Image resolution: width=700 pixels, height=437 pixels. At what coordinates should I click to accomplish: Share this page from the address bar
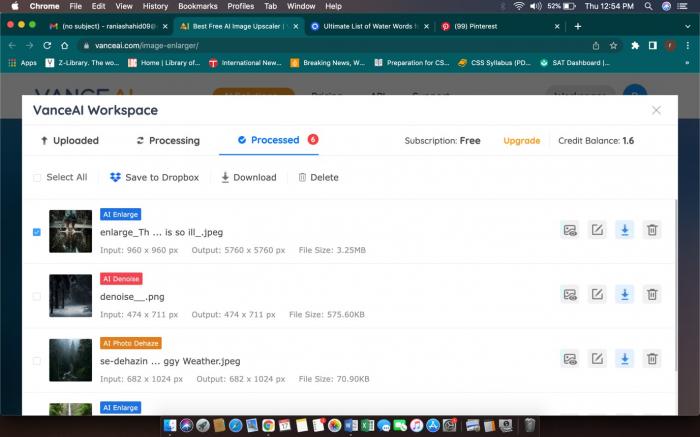(x=596, y=46)
